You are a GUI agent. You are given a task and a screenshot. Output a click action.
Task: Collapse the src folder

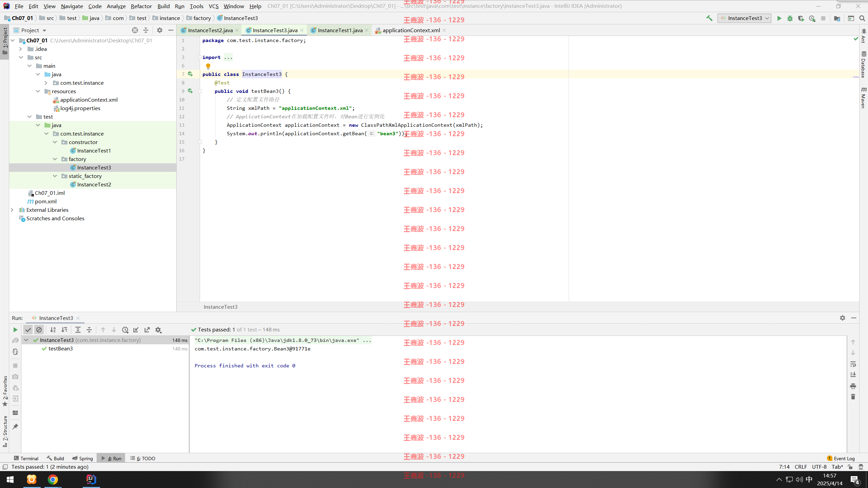pos(21,57)
